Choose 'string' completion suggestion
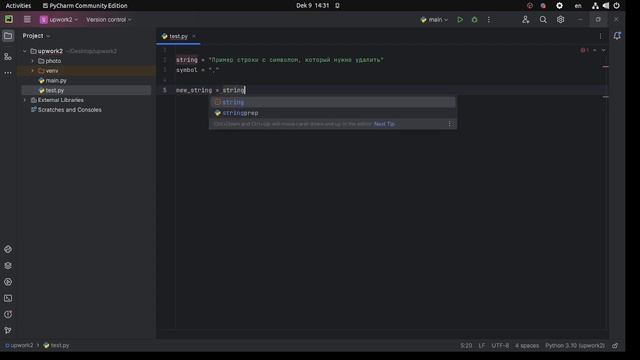 click(333, 102)
